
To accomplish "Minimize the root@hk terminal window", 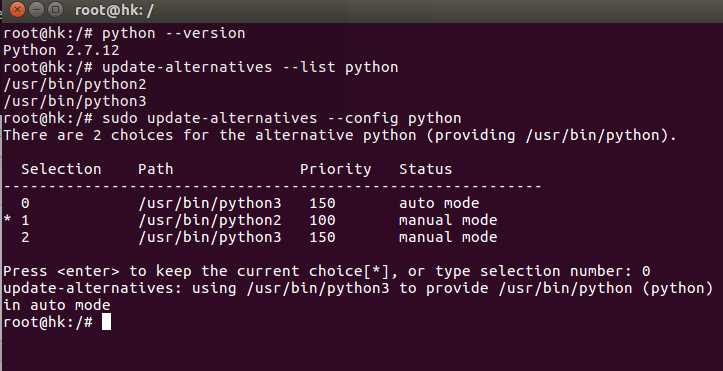I will [36, 9].
